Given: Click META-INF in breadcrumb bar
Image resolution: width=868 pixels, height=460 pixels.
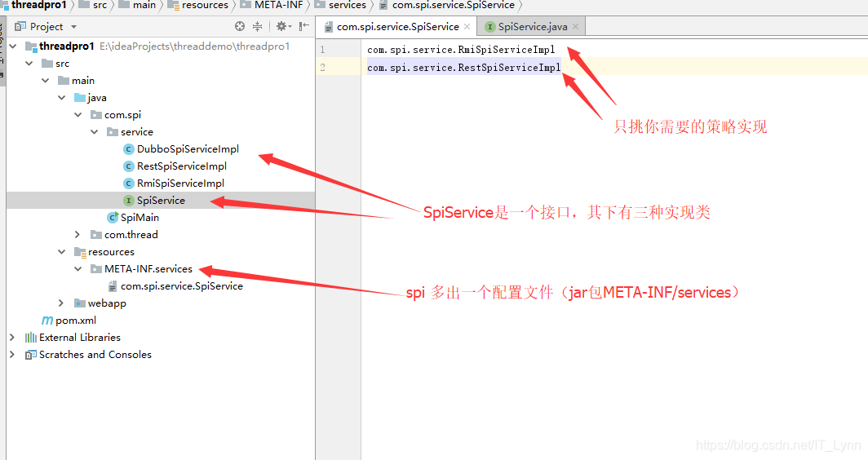Looking at the screenshot, I should pos(278,5).
